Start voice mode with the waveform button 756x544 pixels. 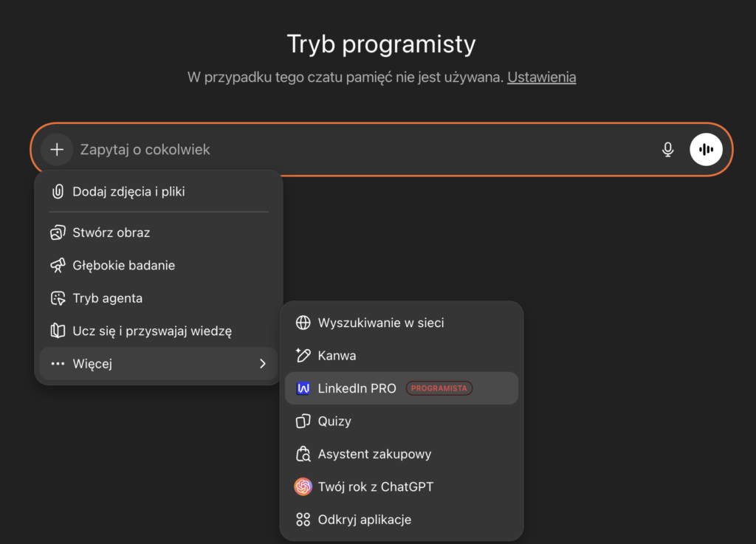pyautogui.click(x=706, y=149)
